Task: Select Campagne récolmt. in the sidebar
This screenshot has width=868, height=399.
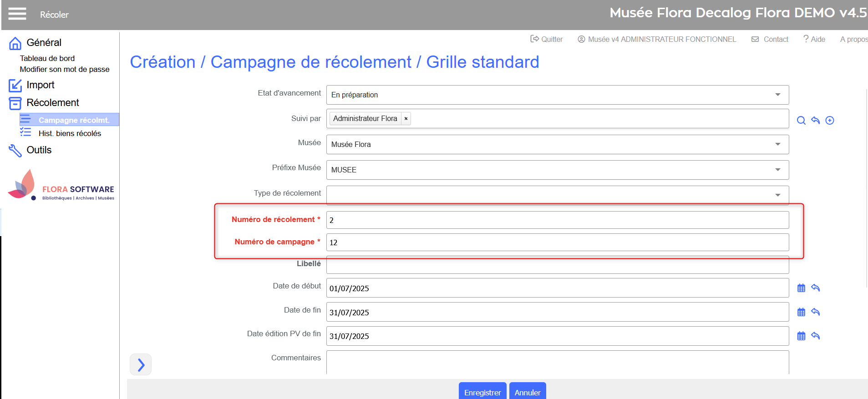Action: click(74, 120)
